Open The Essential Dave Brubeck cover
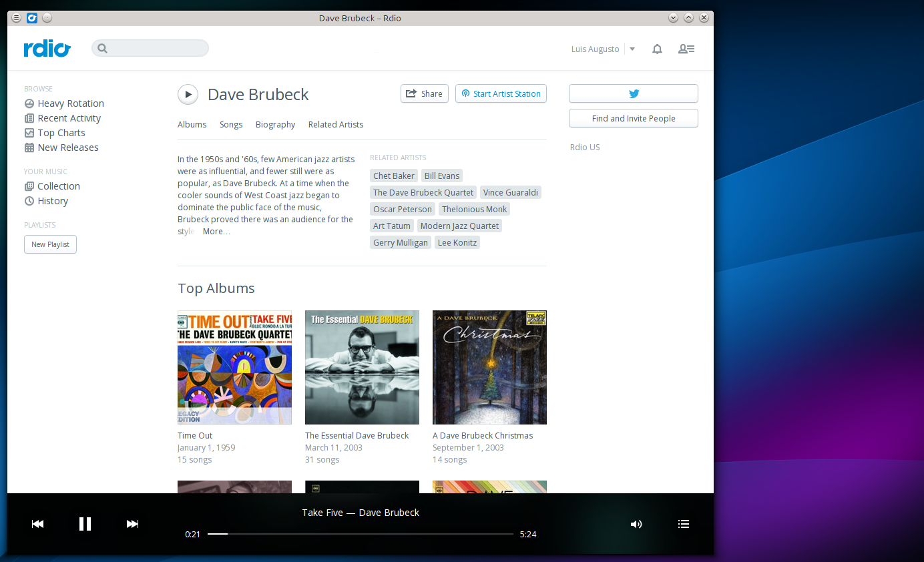This screenshot has height=562, width=924. pyautogui.click(x=362, y=367)
